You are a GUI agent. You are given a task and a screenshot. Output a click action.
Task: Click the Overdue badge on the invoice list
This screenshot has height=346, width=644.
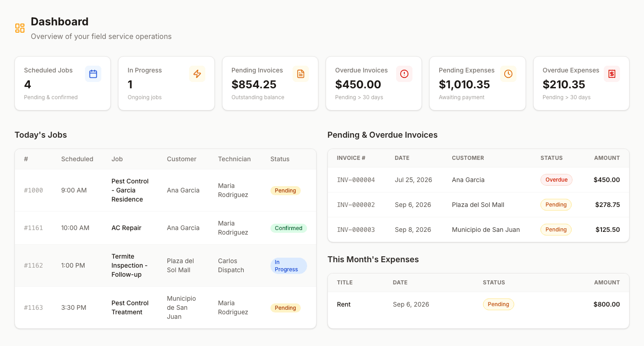pos(556,180)
